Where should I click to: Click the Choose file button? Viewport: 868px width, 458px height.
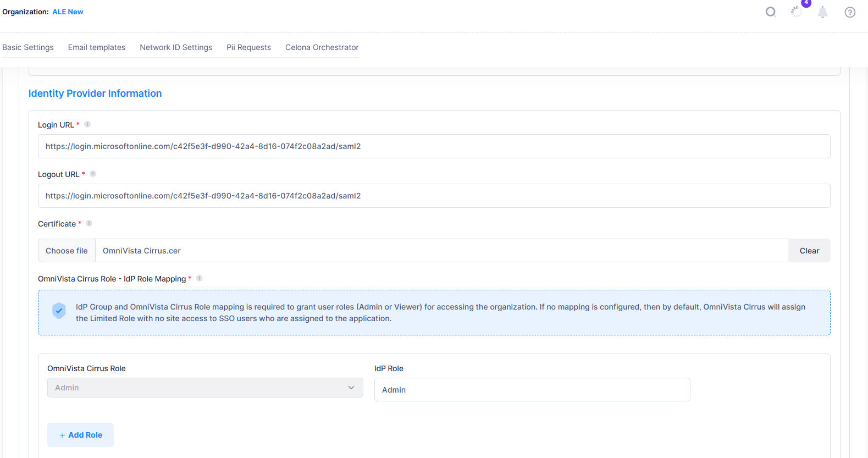[x=67, y=251]
